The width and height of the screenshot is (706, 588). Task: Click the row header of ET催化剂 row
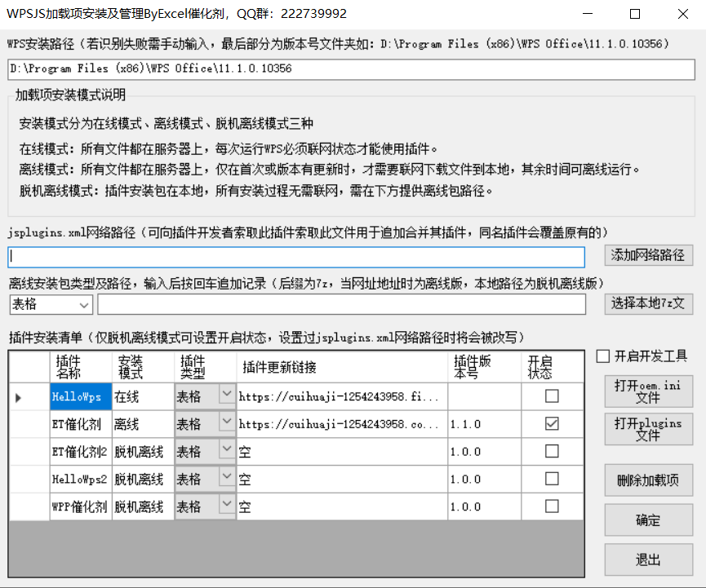click(29, 424)
